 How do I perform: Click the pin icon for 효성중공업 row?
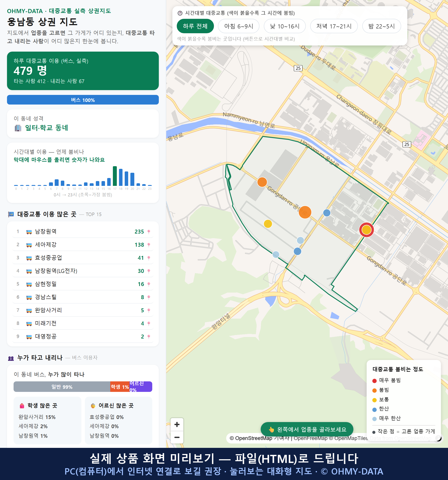tap(149, 258)
